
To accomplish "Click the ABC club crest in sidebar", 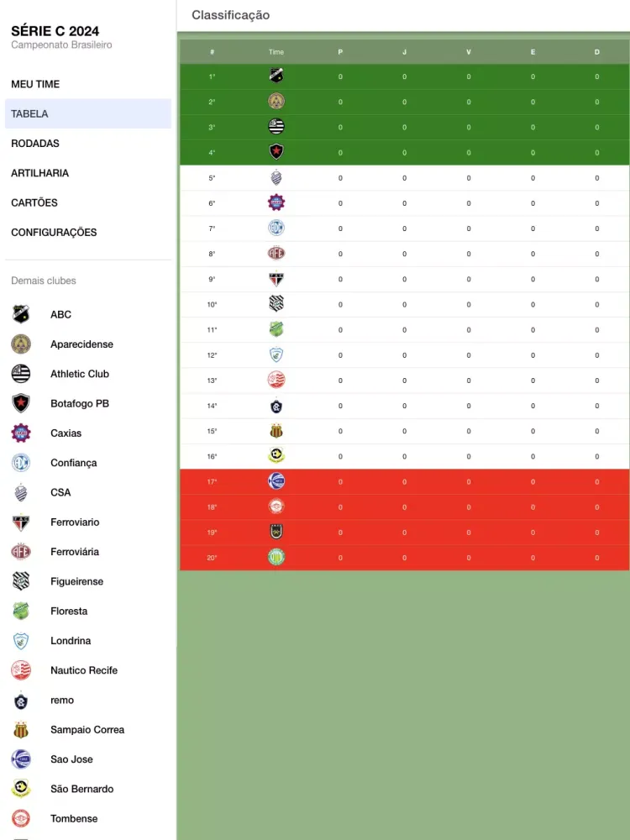I will point(20,314).
